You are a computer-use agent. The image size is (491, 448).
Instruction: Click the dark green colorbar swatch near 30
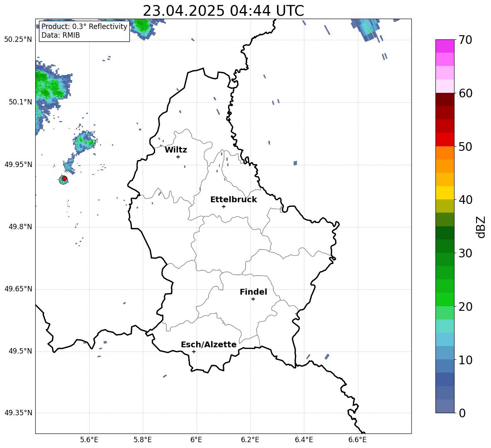click(445, 246)
